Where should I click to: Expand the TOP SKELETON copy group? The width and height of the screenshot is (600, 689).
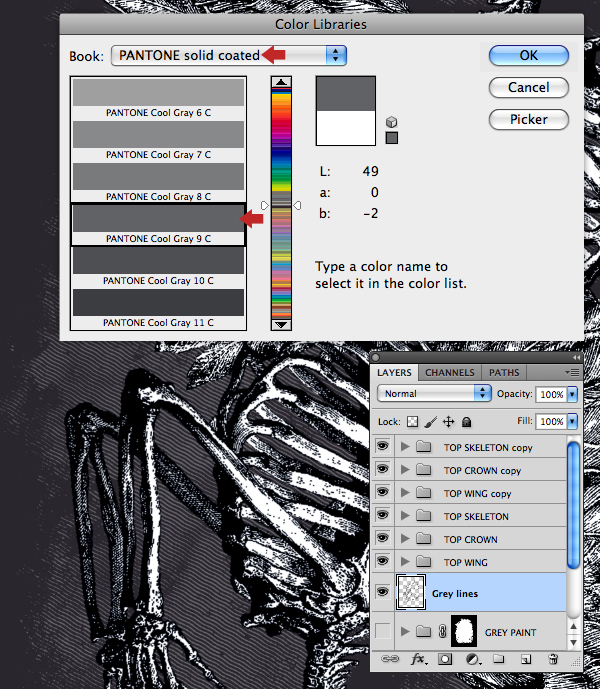405,446
